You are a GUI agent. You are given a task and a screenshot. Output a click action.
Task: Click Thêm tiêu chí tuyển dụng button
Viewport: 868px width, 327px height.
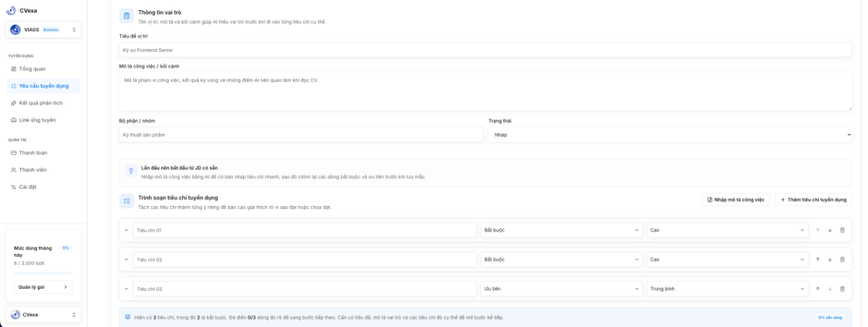coord(813,199)
